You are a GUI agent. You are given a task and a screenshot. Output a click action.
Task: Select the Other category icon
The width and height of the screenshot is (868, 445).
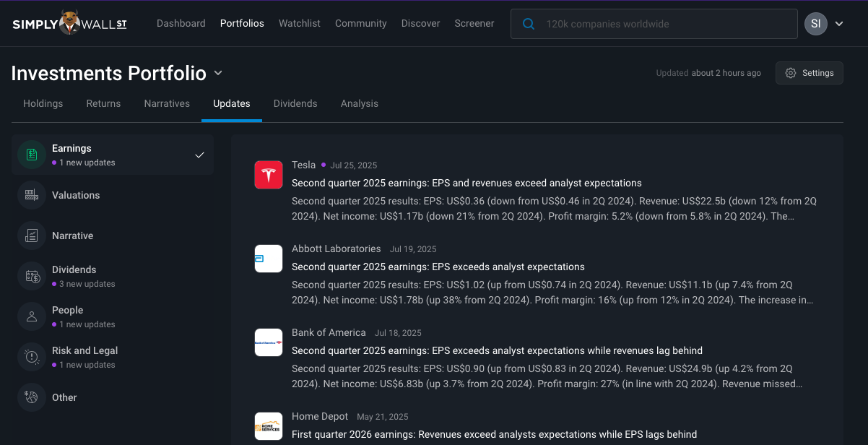tap(32, 397)
